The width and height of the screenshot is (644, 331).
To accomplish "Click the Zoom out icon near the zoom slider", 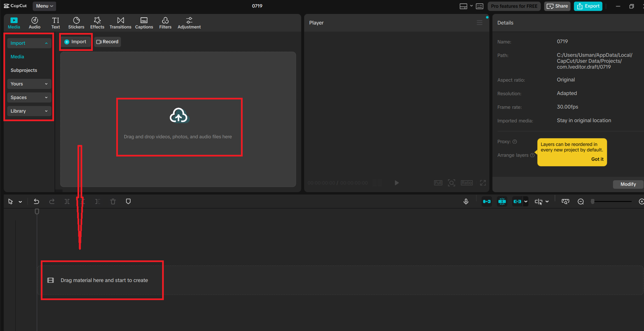I will (580, 201).
